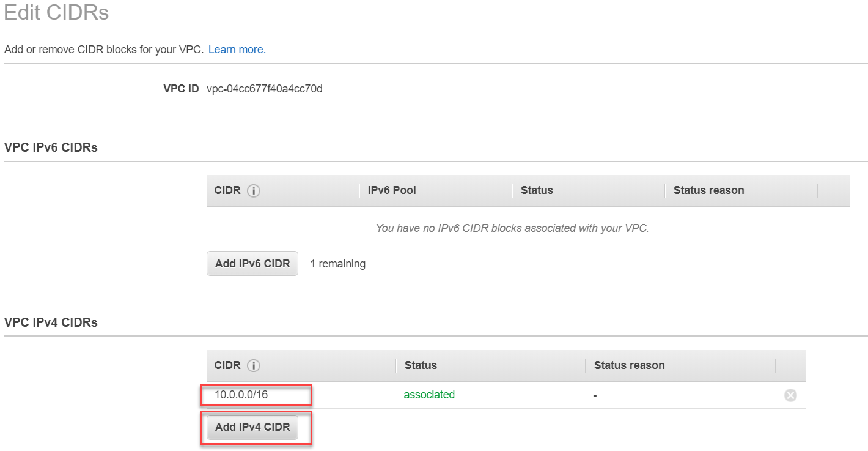
Task: Click the '1 remaining' text
Action: (x=338, y=264)
